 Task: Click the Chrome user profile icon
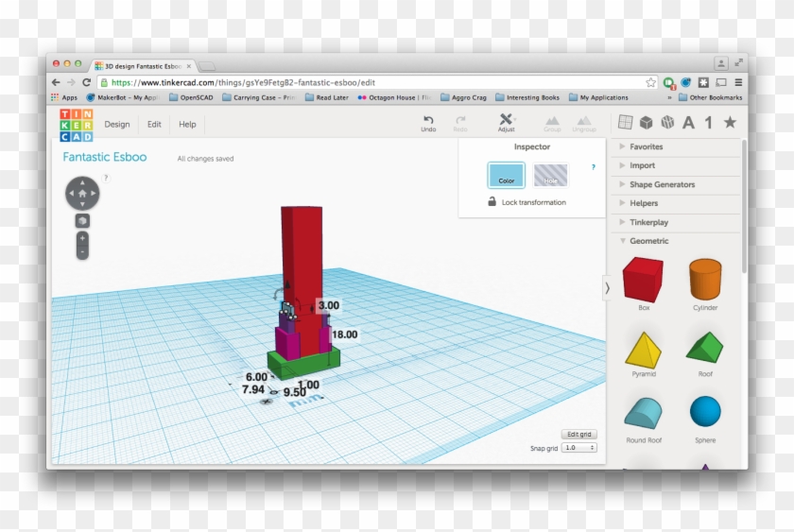721,63
